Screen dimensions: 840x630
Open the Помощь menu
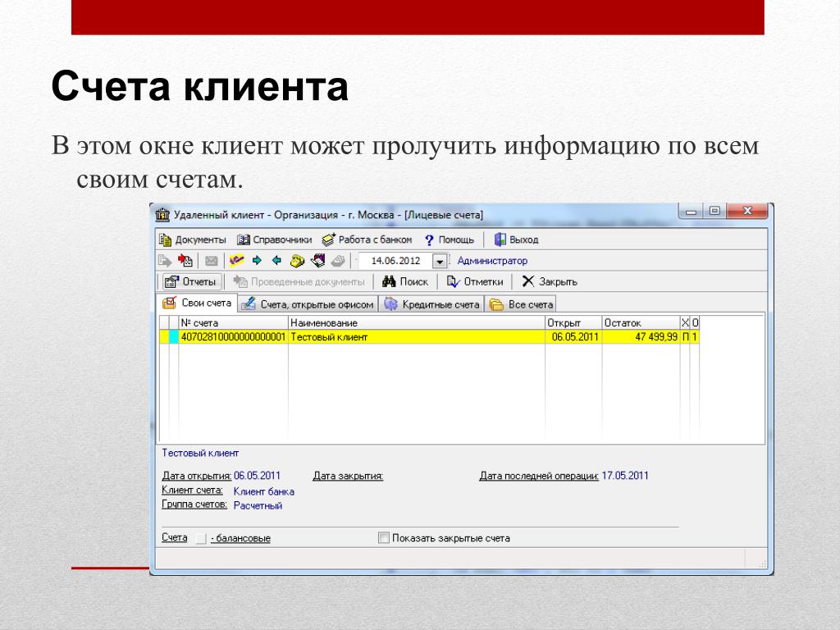pos(449,240)
